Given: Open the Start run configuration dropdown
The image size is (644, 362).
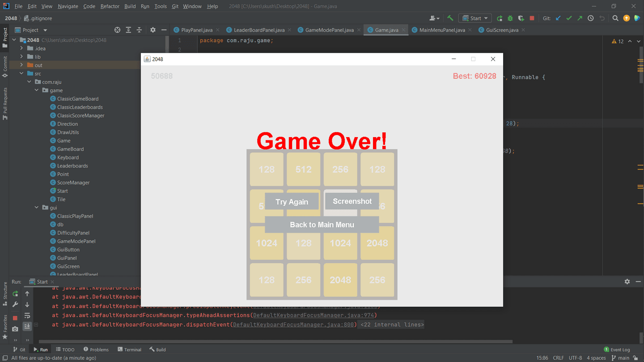Looking at the screenshot, I should (475, 18).
